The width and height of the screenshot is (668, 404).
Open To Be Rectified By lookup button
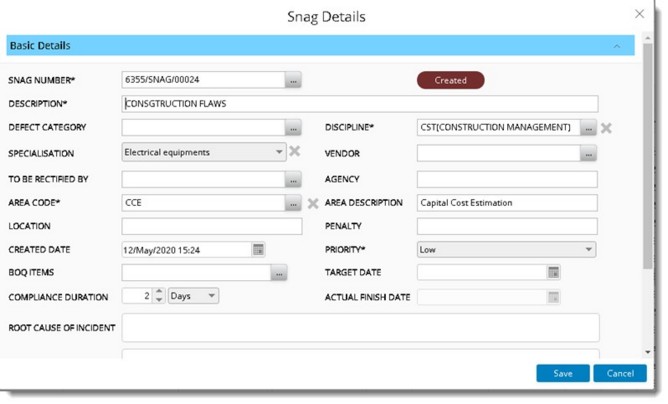tap(293, 179)
